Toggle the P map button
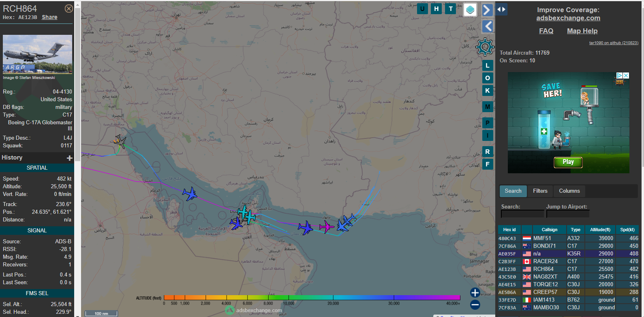 click(488, 123)
